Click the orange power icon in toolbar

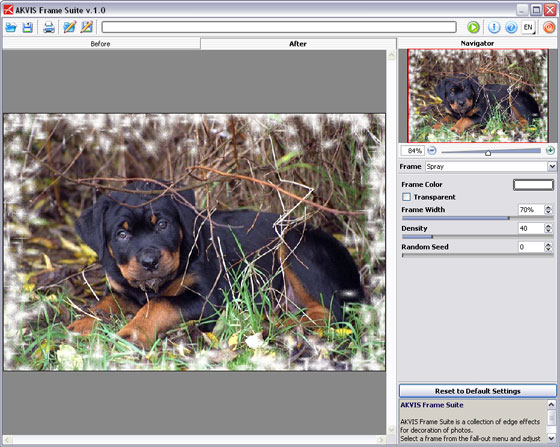click(x=549, y=27)
